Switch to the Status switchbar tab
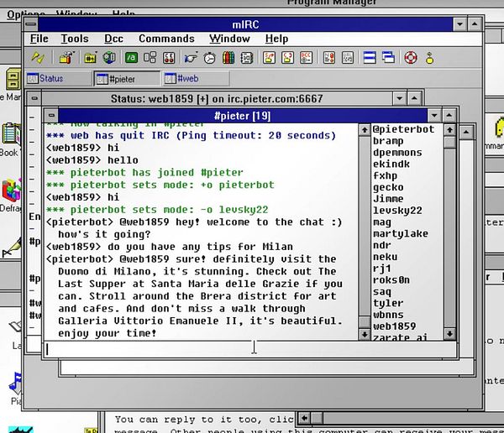 [59, 78]
